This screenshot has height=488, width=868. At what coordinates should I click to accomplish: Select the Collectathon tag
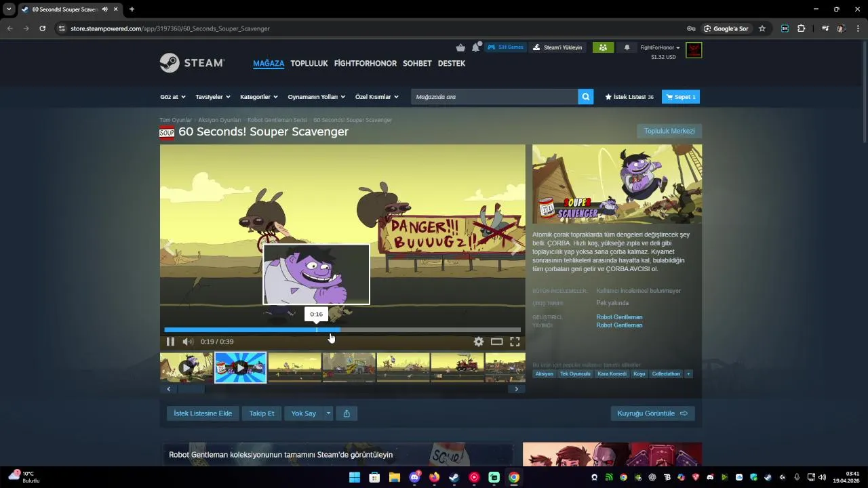[x=666, y=374]
